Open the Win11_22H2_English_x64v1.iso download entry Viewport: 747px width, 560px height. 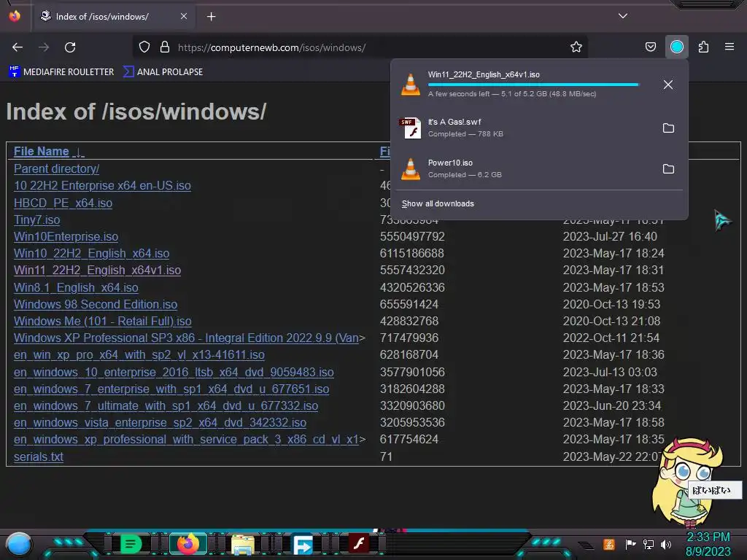[x=524, y=85]
